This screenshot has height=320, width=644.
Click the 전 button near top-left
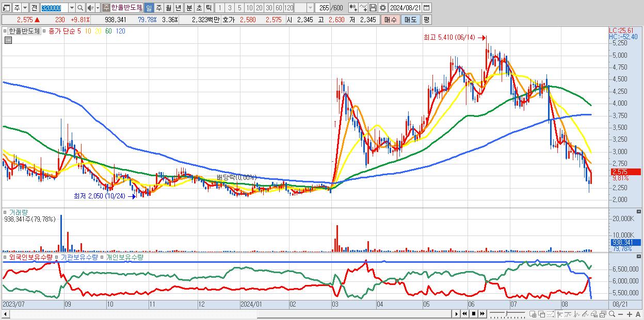[x=34, y=8]
